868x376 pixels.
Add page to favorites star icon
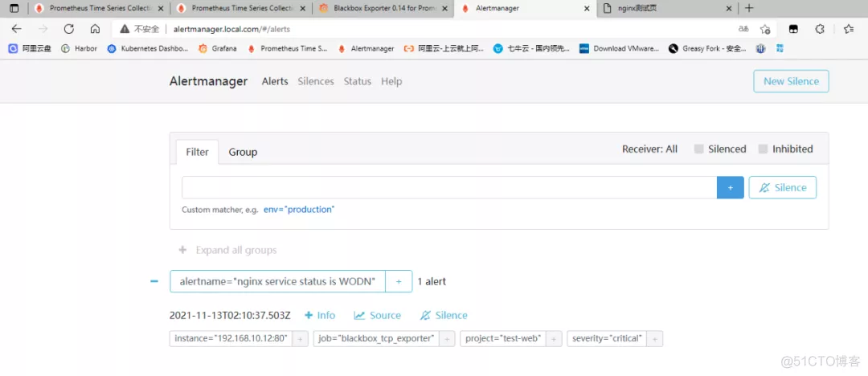[x=765, y=29]
